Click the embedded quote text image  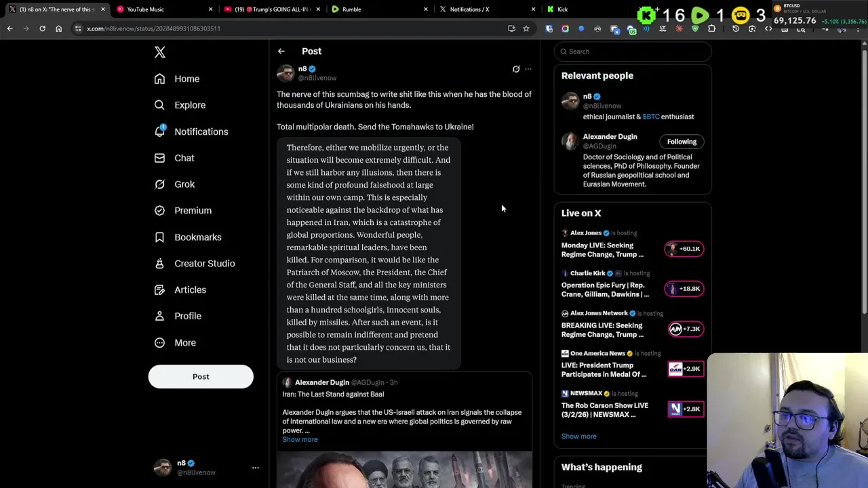pos(368,253)
